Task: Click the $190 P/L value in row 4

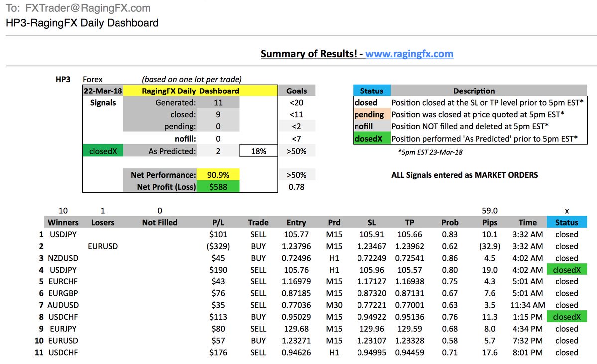Action: pyautogui.click(x=218, y=270)
